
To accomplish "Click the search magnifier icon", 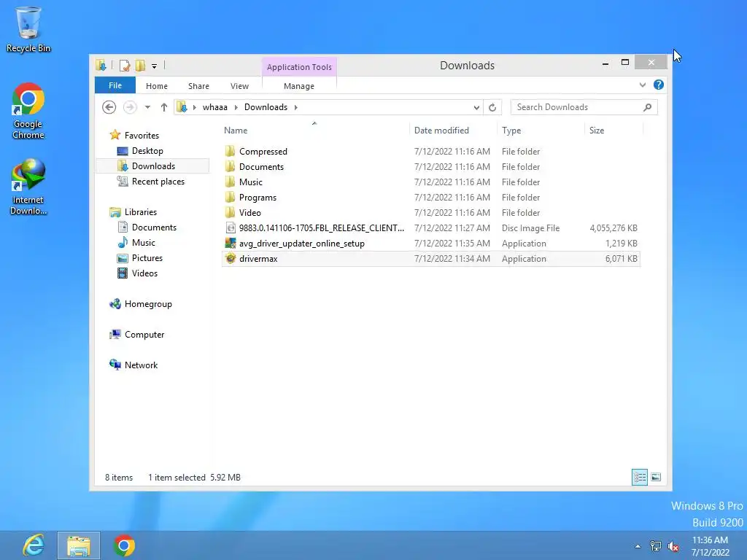I will point(648,107).
